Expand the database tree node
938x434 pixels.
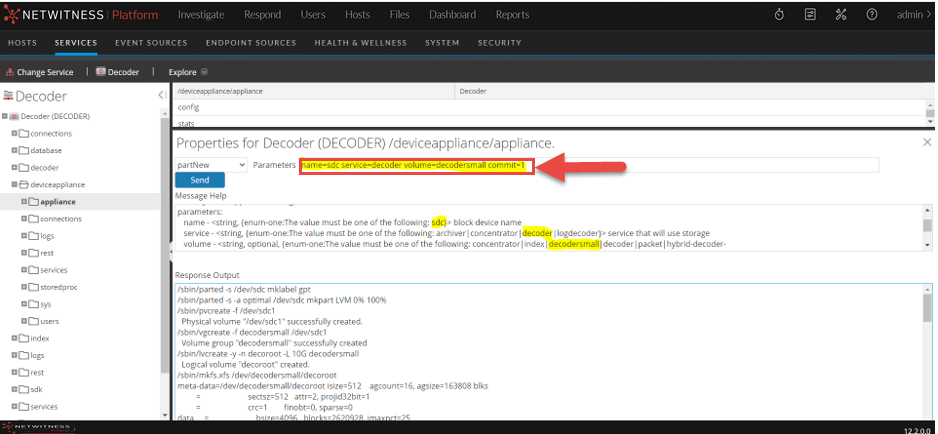click(14, 150)
